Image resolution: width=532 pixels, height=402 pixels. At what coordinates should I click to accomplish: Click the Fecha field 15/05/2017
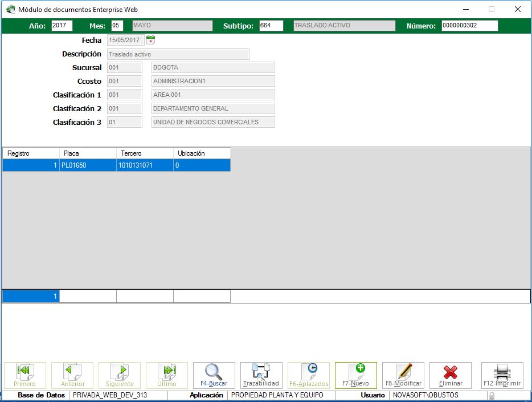click(126, 40)
